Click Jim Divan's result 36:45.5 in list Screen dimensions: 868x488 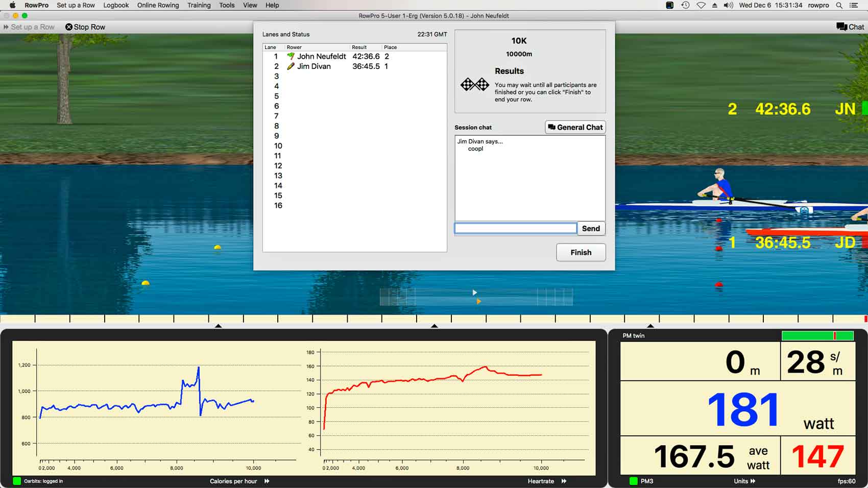366,66
